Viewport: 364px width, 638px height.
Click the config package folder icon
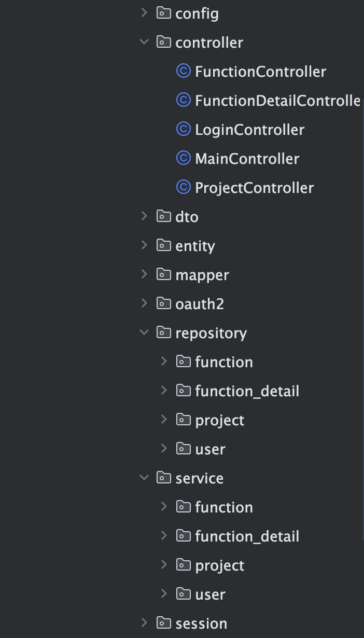[164, 13]
